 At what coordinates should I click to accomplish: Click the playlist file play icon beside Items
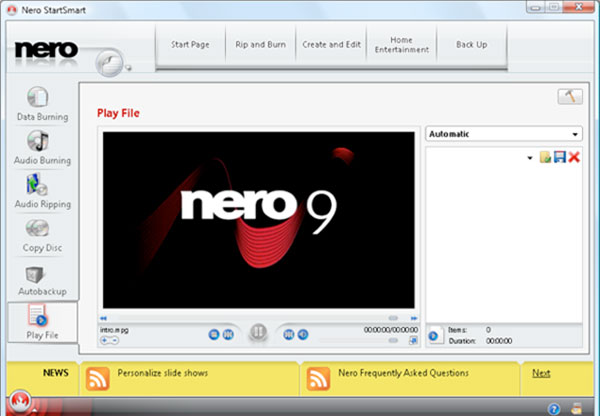tap(434, 336)
